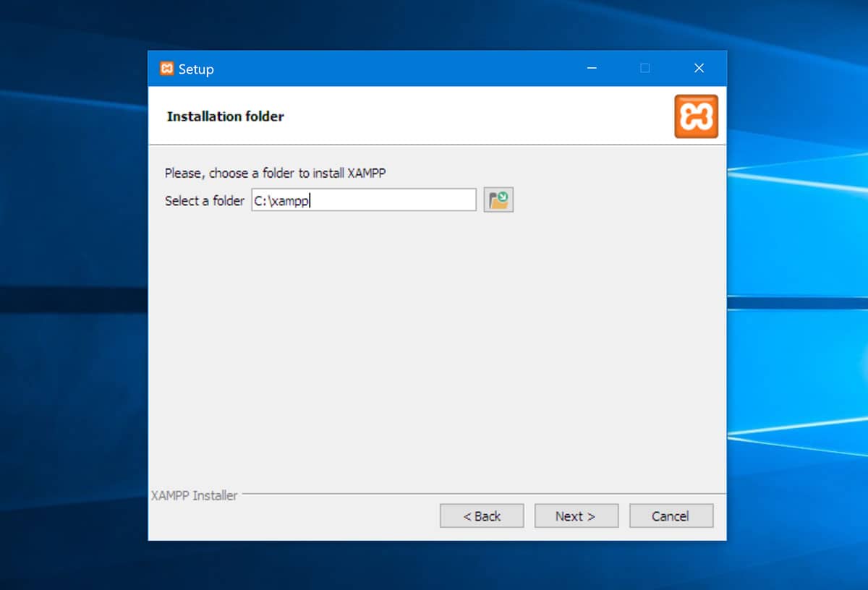Click the 'XAMPP Installer' footer label
This screenshot has width=868, height=590.
[194, 496]
